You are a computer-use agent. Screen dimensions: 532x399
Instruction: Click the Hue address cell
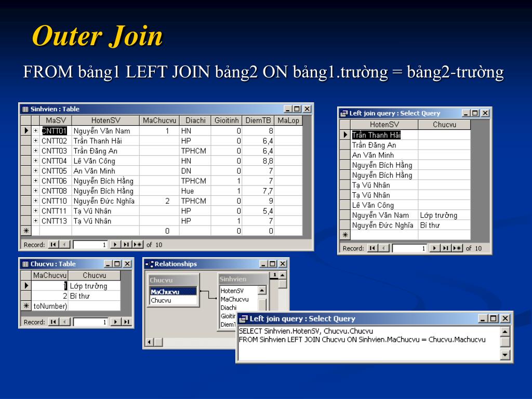coord(195,191)
